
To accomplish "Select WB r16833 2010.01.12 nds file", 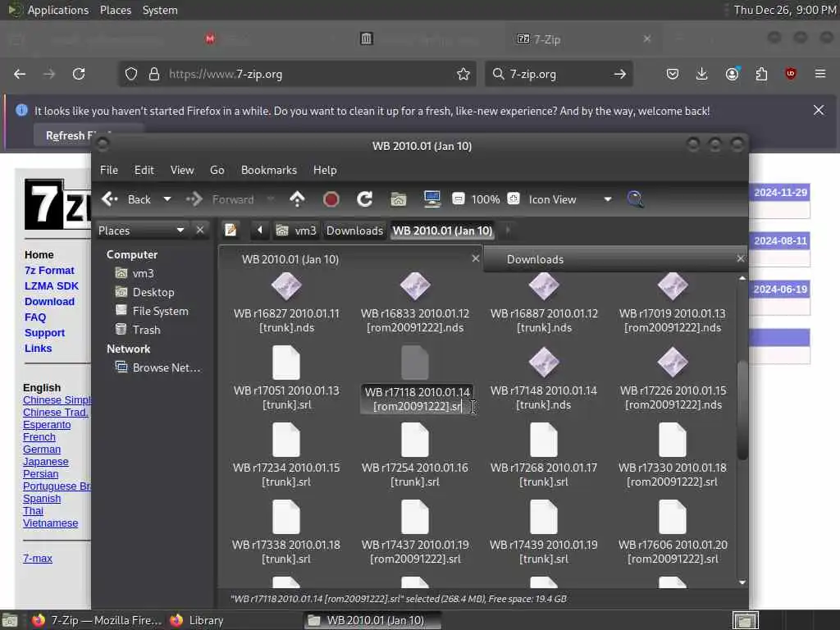I will [415, 304].
